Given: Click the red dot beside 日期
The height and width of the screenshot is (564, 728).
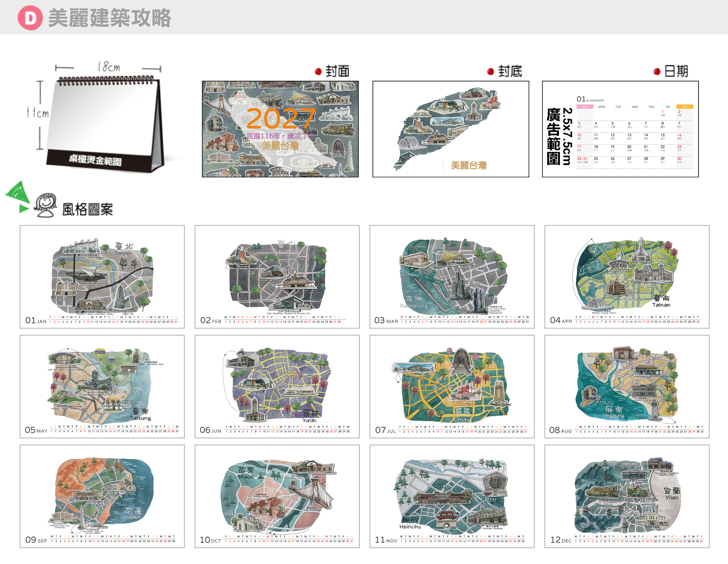Looking at the screenshot, I should tap(657, 72).
